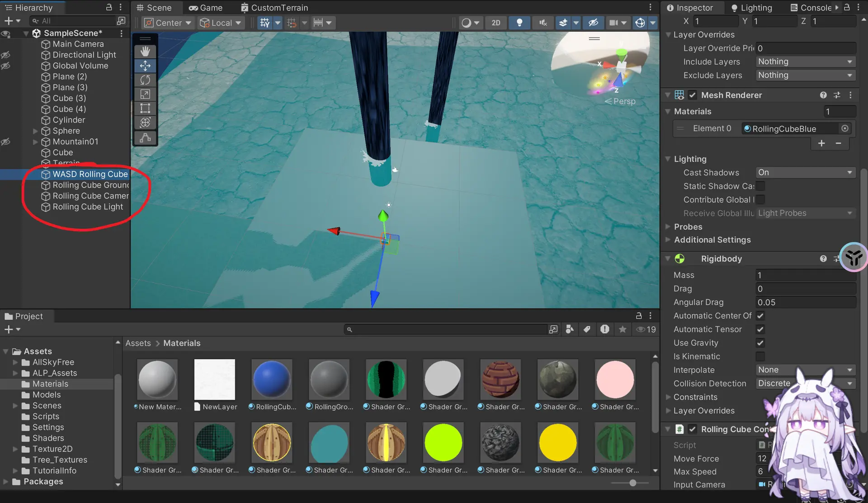Toggle grid snapping in Scene toolbar

292,23
